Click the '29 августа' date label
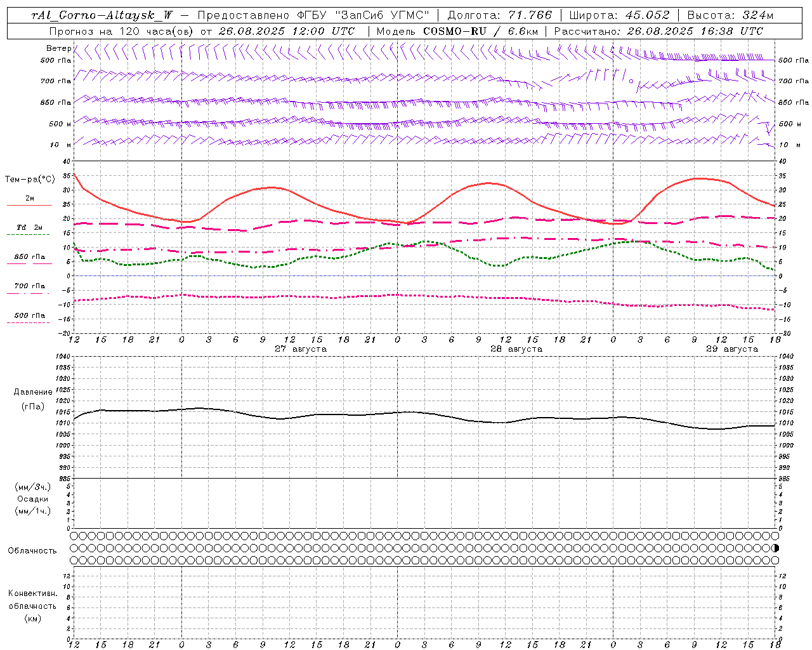 coord(732,349)
